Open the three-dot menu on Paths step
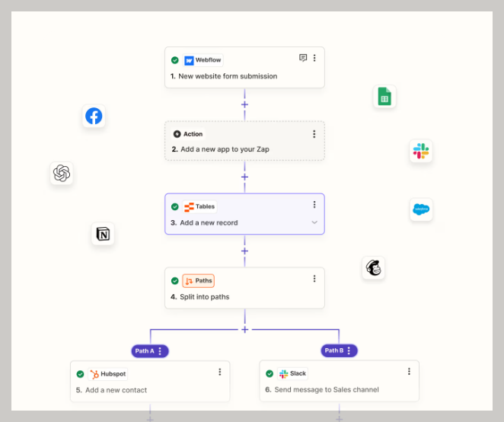 314,279
